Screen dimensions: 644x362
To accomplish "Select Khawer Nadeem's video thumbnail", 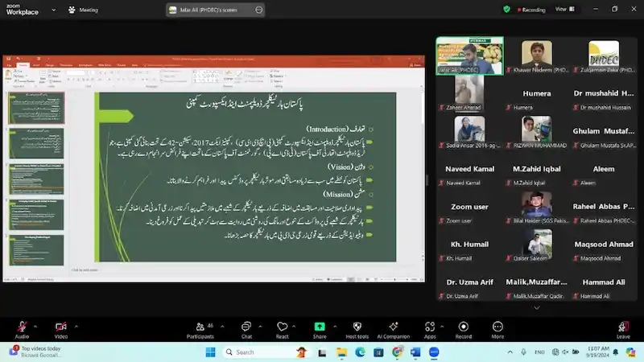I will 536,57.
